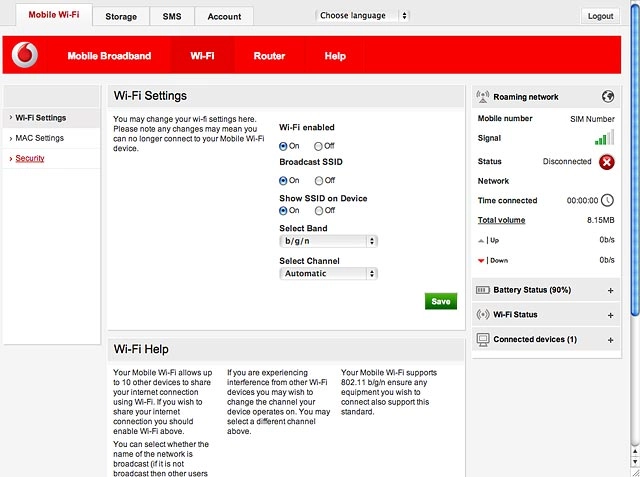Open Mobile Broadband in the red menu

(x=109, y=56)
